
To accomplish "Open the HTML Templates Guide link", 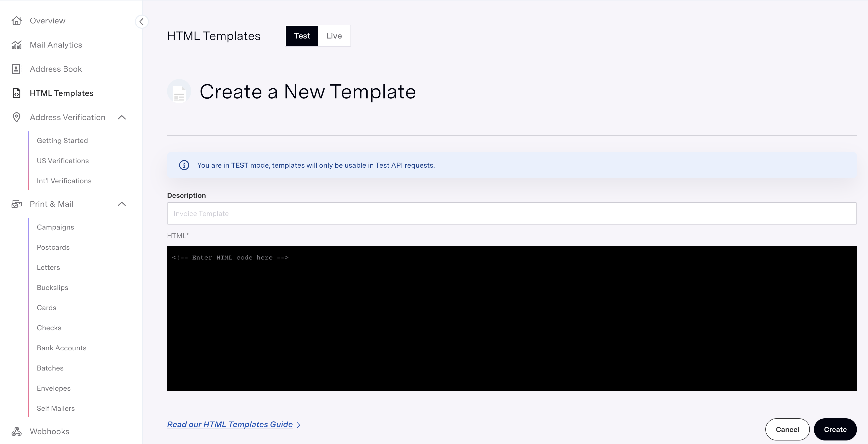I will [x=230, y=424].
